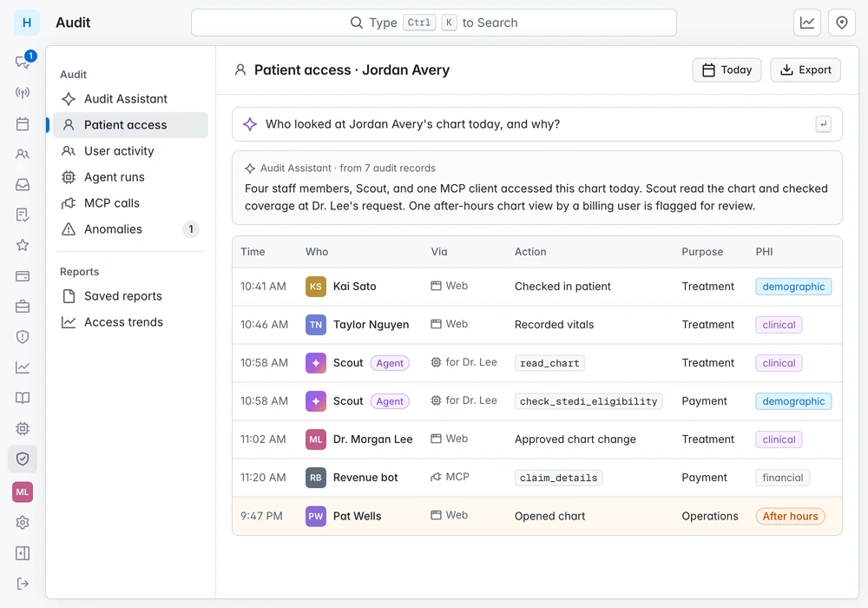Viewport: 868px width, 608px height.
Task: Click the Purpose column header
Action: 702,252
